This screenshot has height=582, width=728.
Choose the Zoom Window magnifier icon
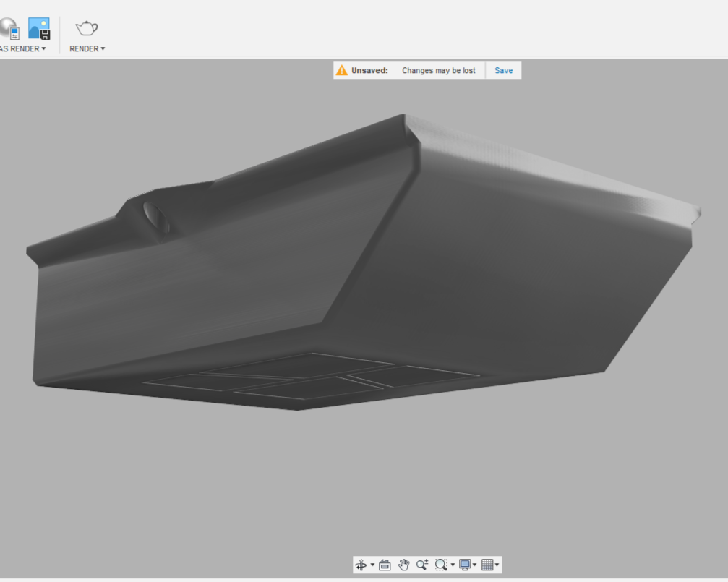(x=440, y=565)
